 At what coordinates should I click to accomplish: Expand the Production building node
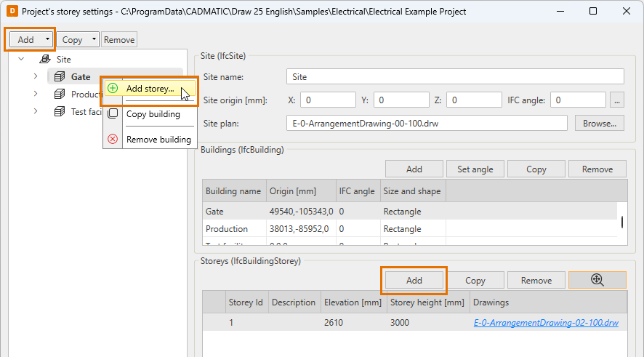[x=35, y=95]
